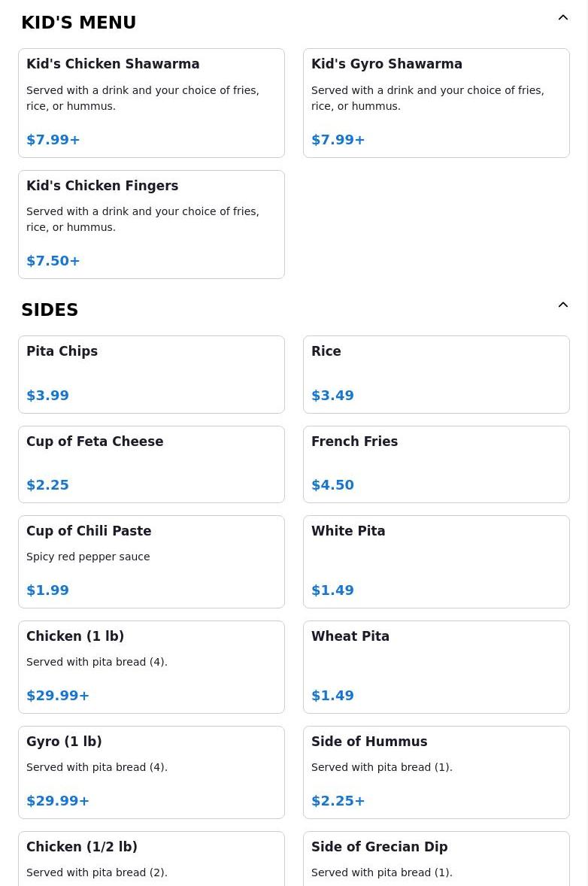Click the $4.50 French Fries price

[x=332, y=485]
